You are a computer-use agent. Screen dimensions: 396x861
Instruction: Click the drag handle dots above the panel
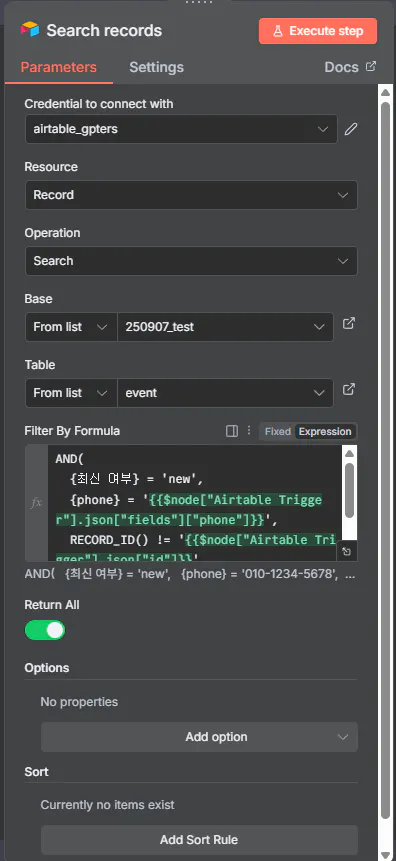(x=199, y=3)
